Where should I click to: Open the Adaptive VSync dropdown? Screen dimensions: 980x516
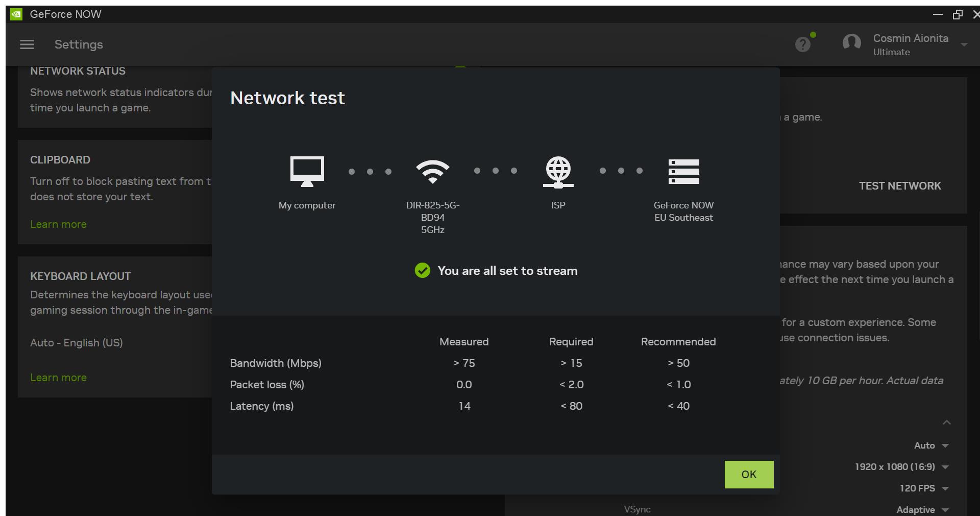(x=922, y=510)
